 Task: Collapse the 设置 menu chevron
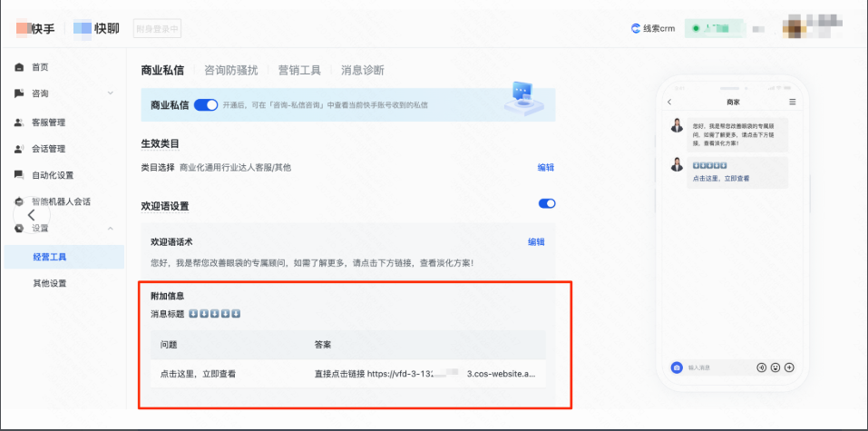(x=110, y=229)
